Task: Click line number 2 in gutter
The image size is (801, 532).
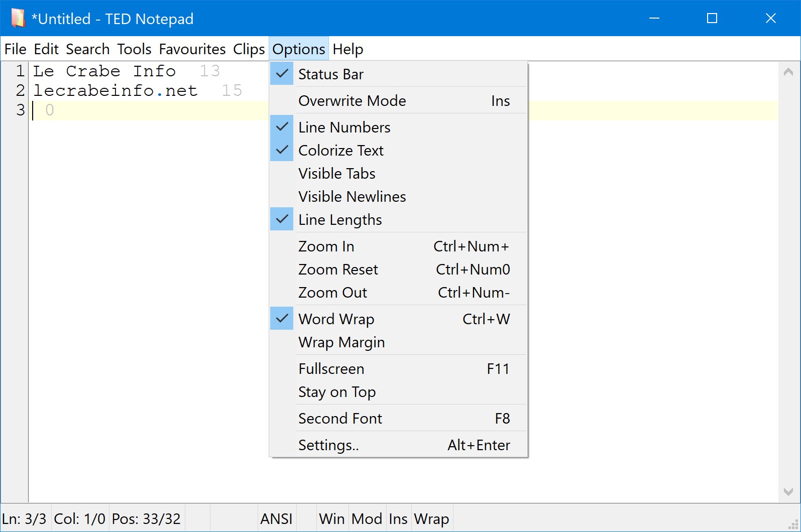Action: pos(20,91)
